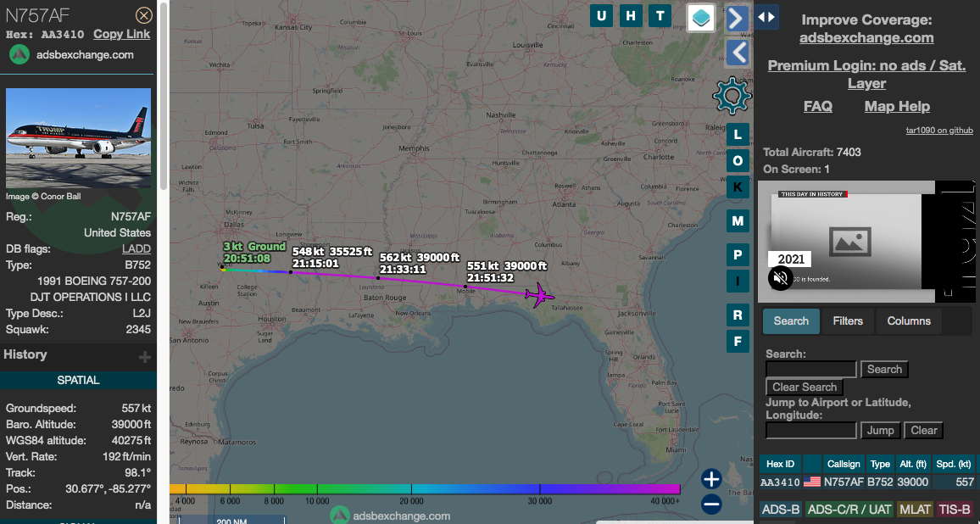Open the Map Help link
980x524 pixels.
[897, 106]
